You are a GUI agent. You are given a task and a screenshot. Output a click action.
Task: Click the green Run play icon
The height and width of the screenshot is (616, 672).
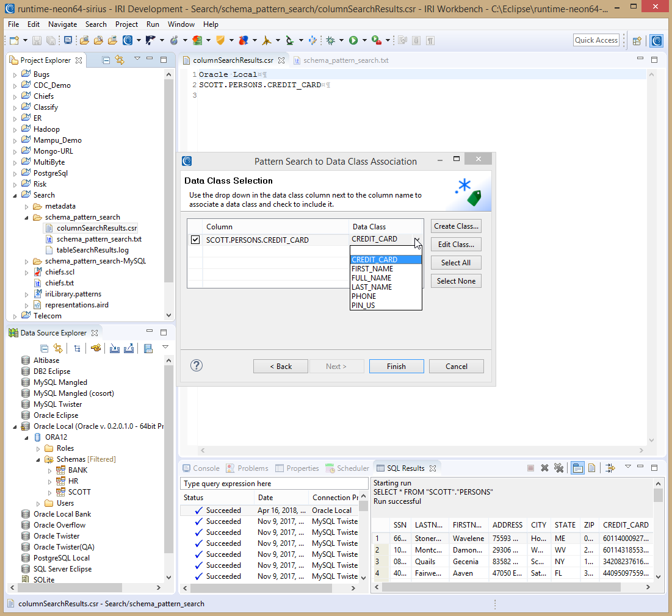pyautogui.click(x=353, y=40)
